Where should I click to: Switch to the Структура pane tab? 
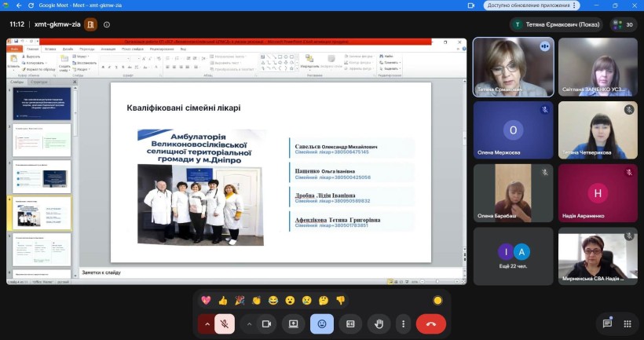39,82
